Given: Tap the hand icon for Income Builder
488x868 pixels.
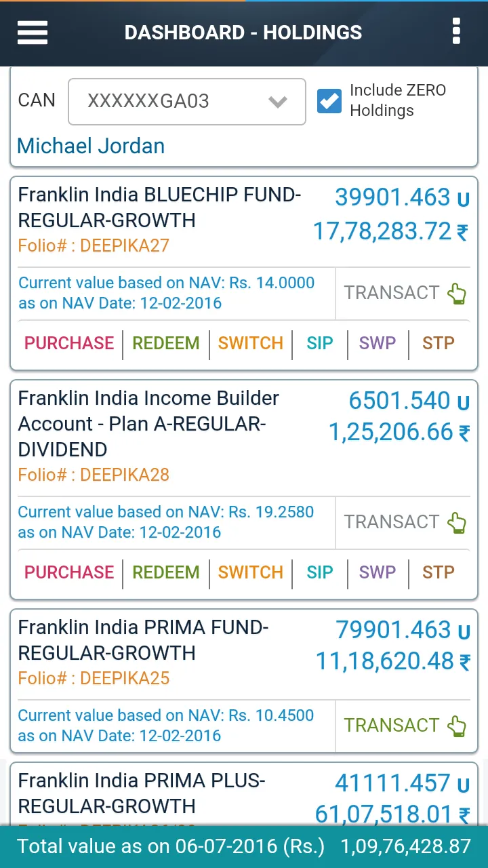Looking at the screenshot, I should pos(457,523).
